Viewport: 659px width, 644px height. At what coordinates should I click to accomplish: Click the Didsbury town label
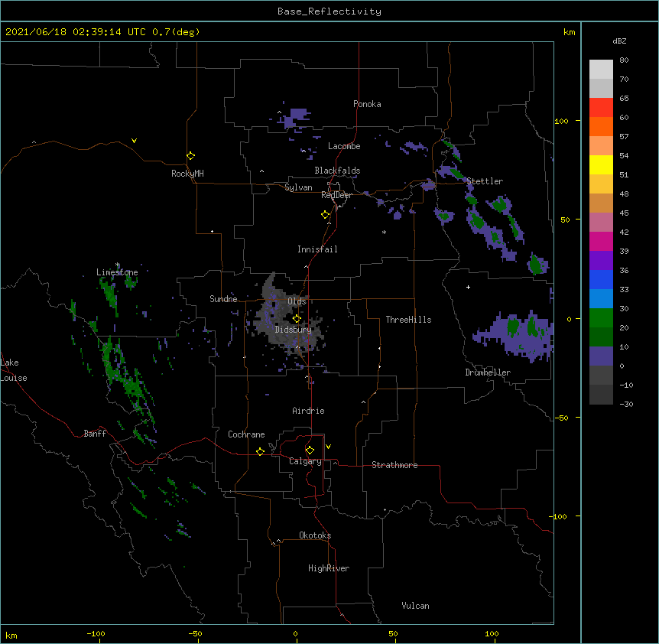[294, 330]
